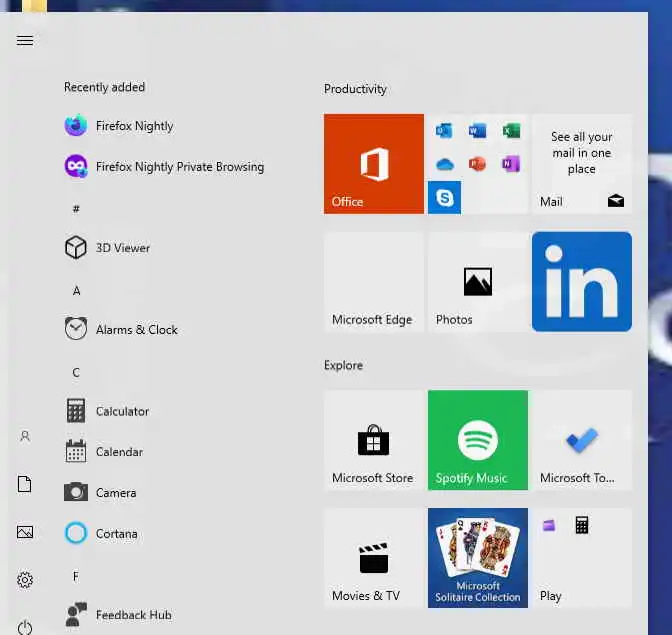Viewport: 672px width, 635px height.
Task: Launch the Calculator app
Action: coord(107,411)
